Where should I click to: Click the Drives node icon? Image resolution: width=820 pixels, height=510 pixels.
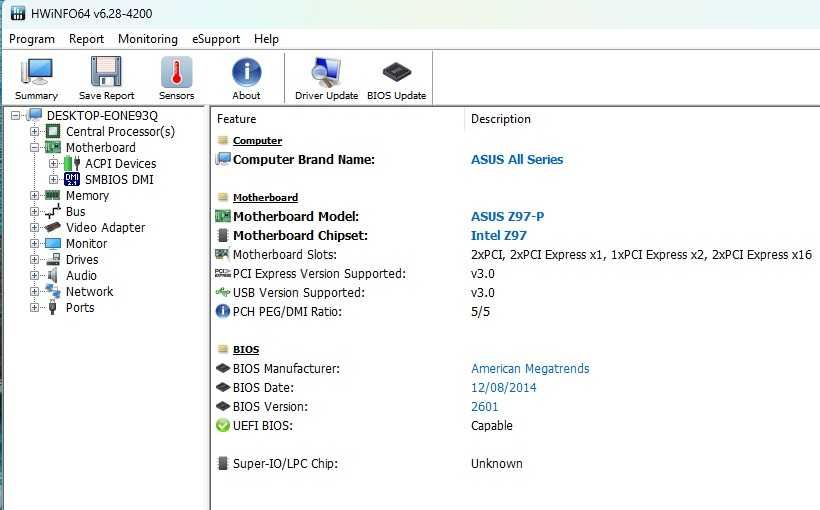53,259
